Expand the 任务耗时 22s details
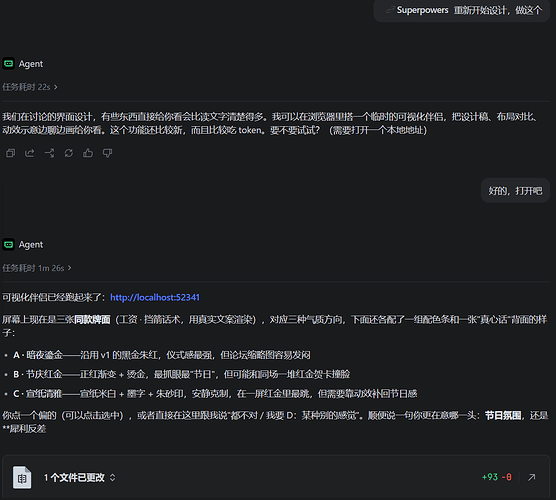 click(x=30, y=87)
